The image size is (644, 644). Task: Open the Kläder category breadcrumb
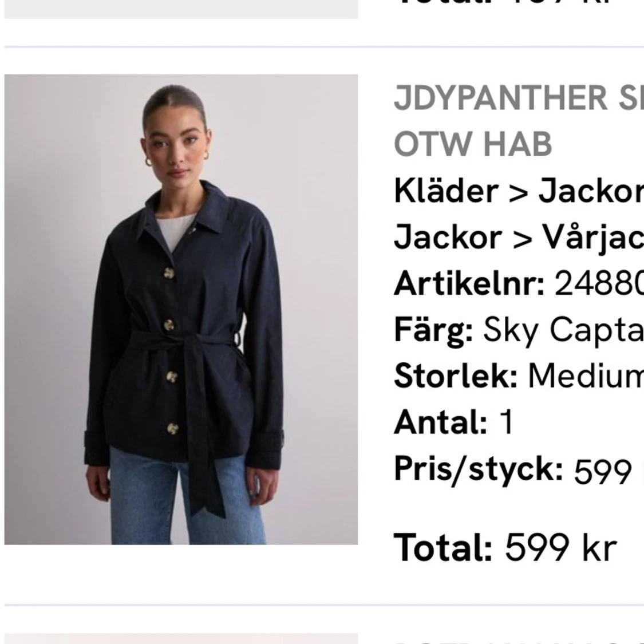pos(447,191)
